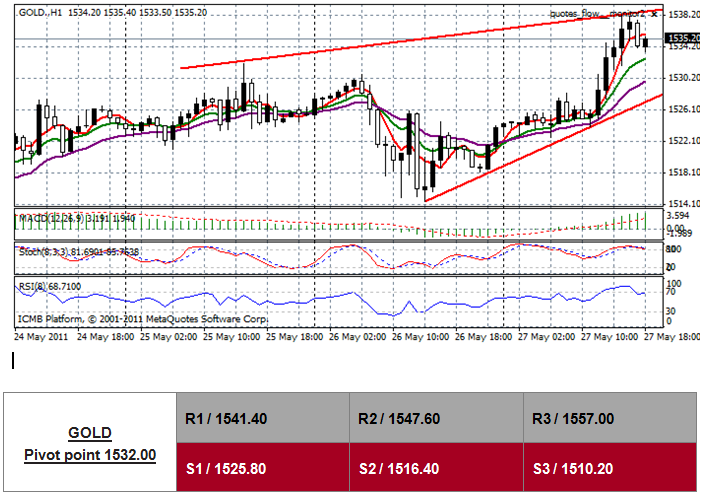Close the quotes_flow_monitor2 indicator with its x
The height and width of the screenshot is (498, 706).
coord(654,14)
